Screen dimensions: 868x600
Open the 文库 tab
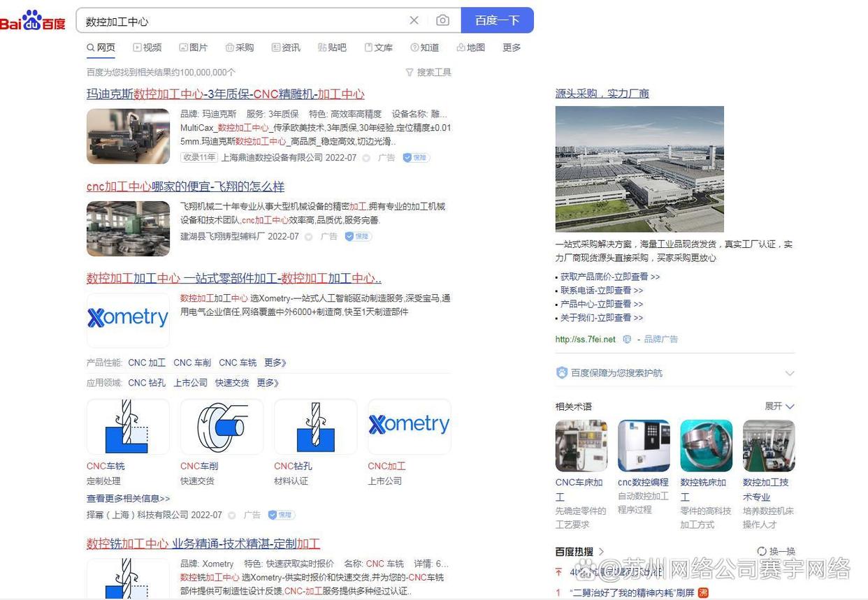[379, 47]
